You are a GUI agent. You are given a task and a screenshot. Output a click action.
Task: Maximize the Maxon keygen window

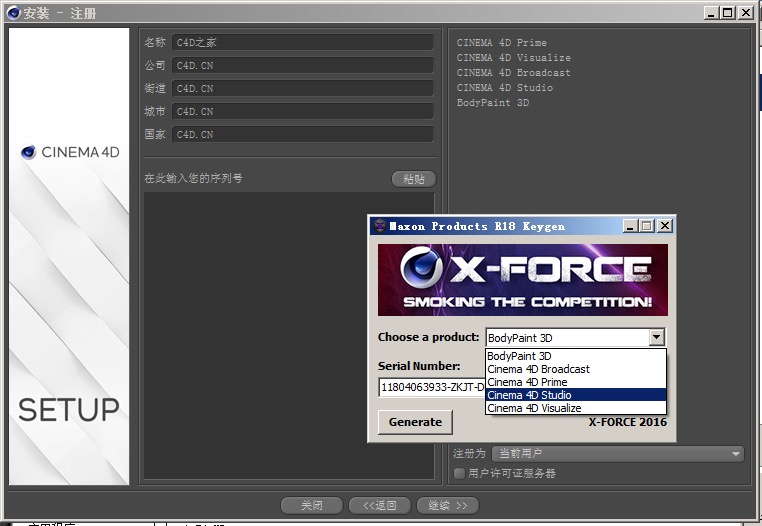[646, 226]
